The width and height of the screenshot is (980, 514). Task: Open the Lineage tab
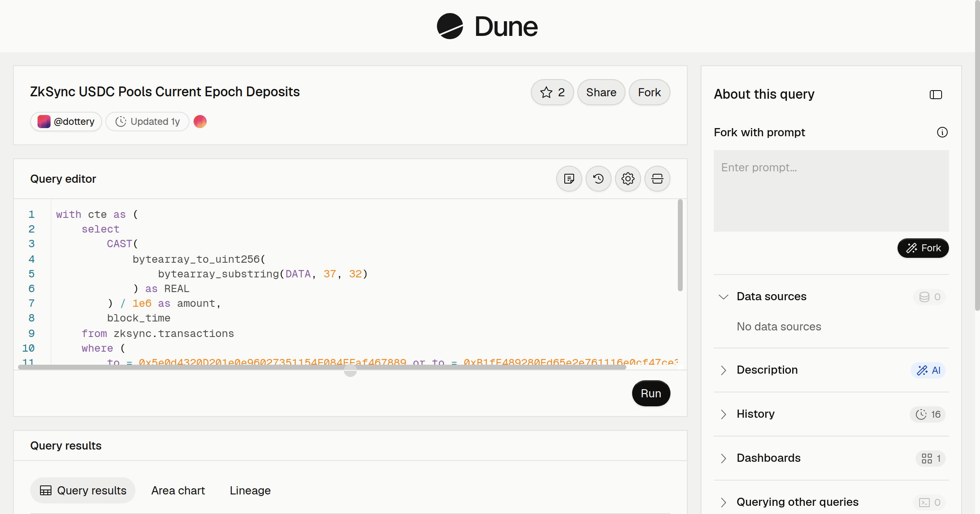tap(250, 490)
